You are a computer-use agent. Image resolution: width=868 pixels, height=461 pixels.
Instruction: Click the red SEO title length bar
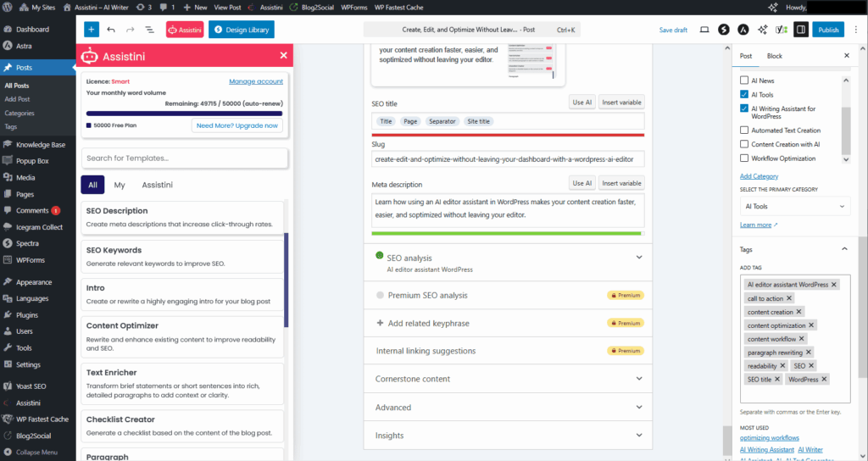tap(508, 135)
